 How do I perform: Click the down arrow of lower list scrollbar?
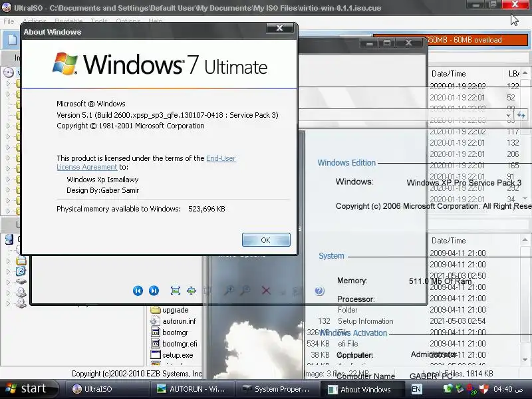tap(525, 360)
